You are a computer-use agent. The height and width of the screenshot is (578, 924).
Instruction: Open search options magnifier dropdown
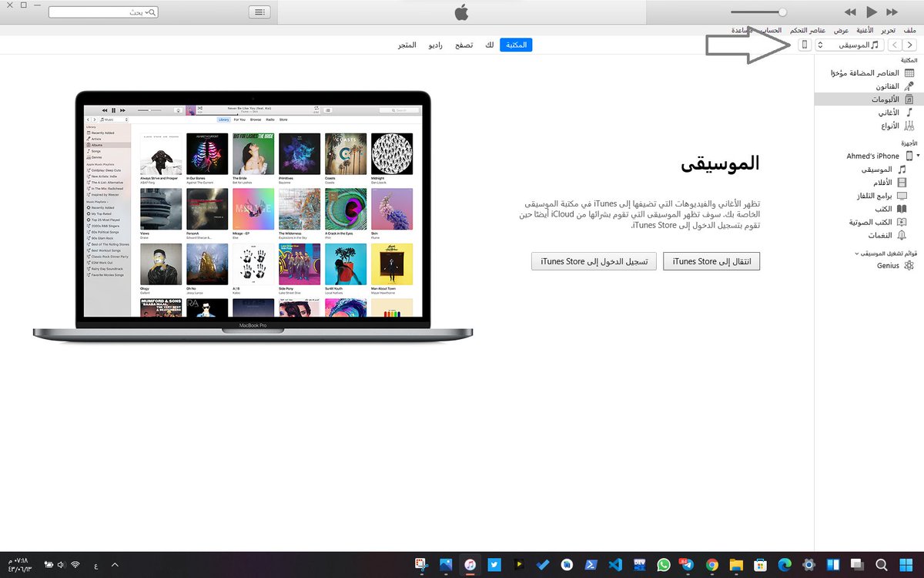(x=151, y=12)
